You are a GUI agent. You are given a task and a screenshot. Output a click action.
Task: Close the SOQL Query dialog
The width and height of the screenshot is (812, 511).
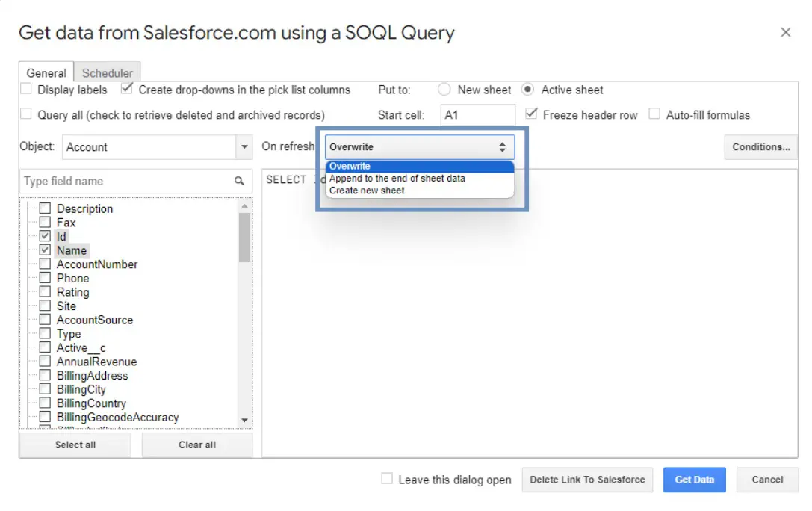click(785, 32)
